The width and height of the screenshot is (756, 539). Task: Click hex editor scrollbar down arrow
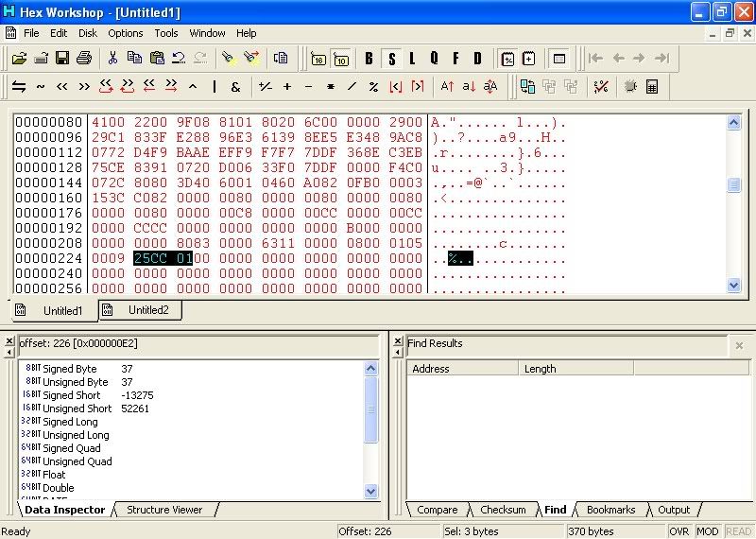pos(734,286)
